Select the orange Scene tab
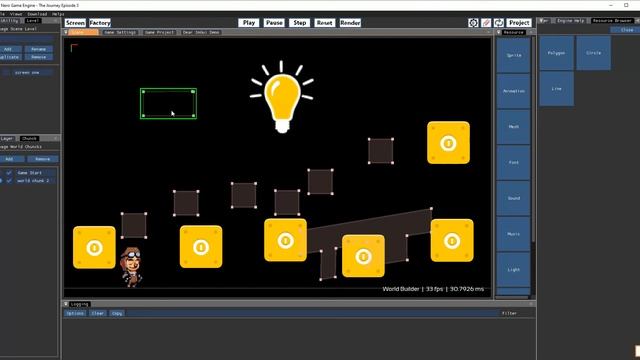640x360 pixels. coord(84,32)
